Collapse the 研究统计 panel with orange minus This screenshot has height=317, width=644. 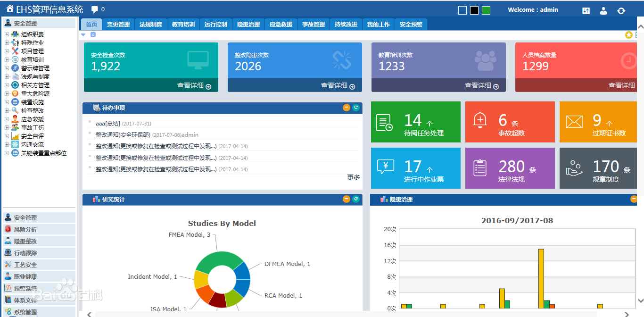click(347, 199)
